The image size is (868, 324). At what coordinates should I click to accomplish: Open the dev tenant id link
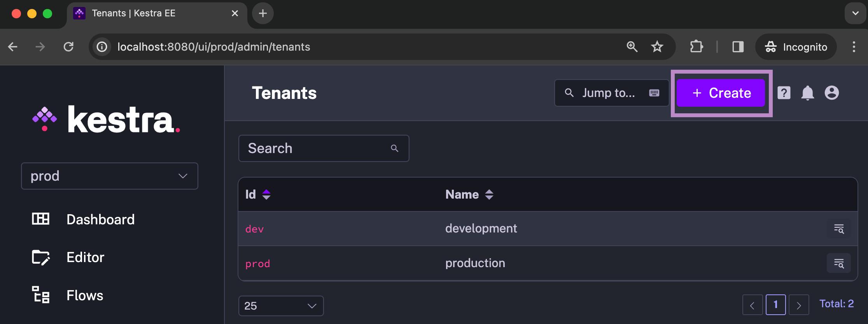(255, 229)
